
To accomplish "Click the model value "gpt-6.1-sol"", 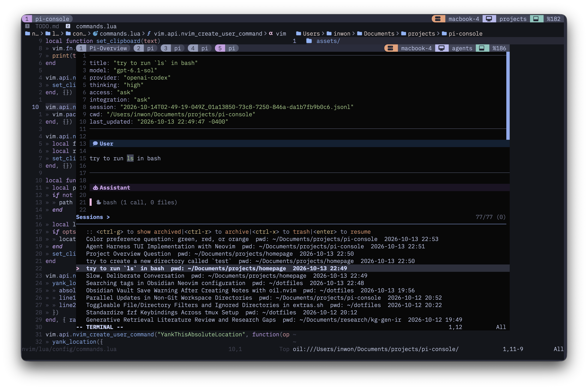I will [135, 70].
